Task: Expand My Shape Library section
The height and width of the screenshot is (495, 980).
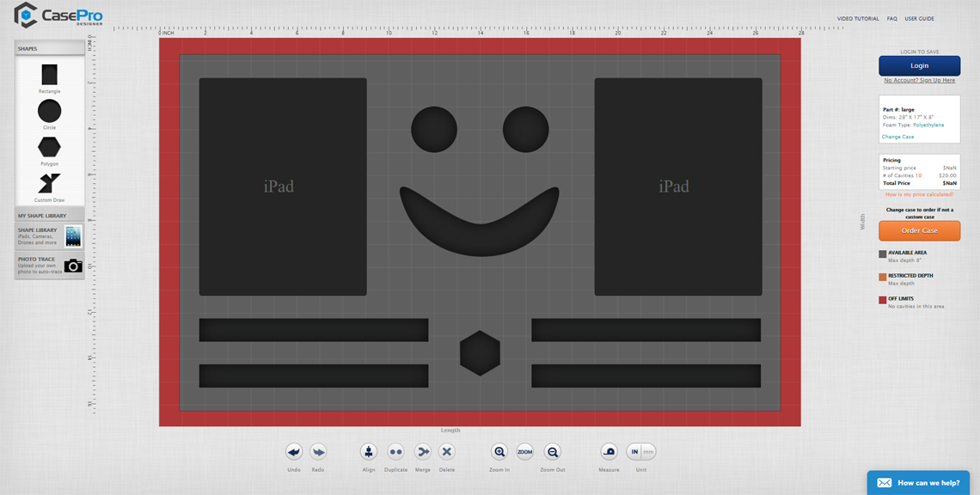Action: tap(49, 216)
